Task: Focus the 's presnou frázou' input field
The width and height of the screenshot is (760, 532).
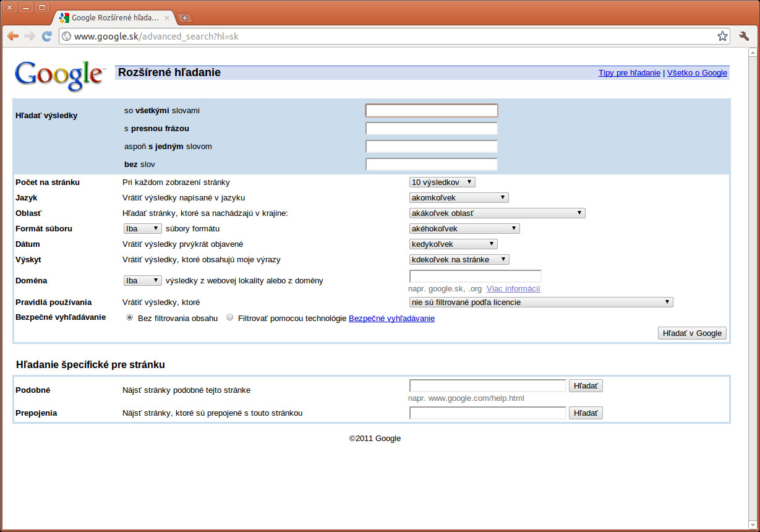Action: pyautogui.click(x=432, y=129)
